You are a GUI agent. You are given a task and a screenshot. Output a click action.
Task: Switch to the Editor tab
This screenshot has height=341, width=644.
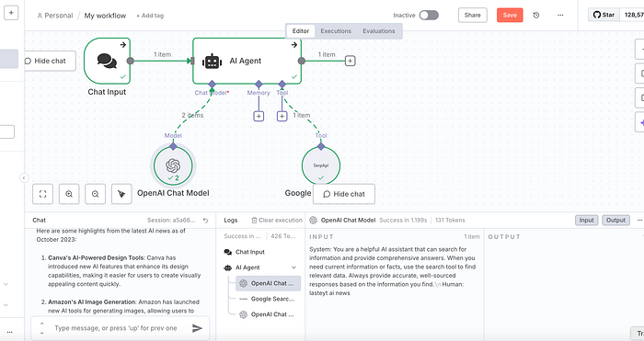[301, 31]
